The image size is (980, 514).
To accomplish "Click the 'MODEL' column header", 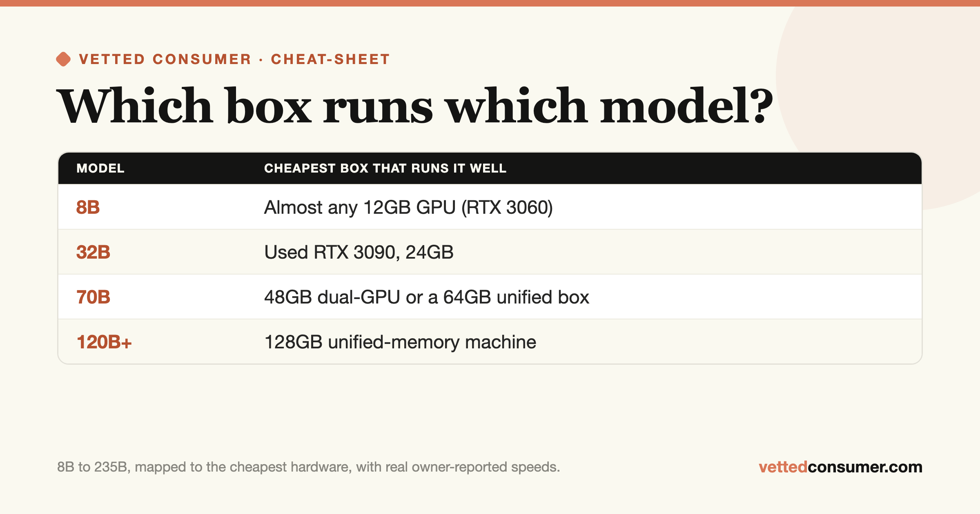I will coord(100,168).
